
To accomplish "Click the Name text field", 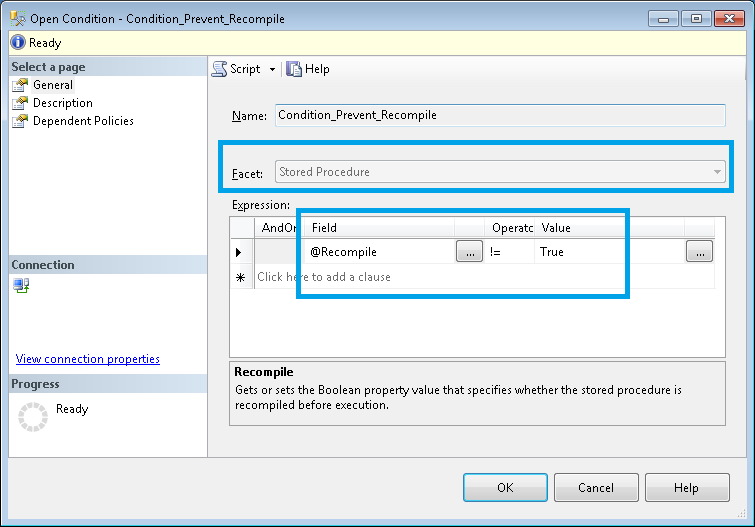I will pyautogui.click(x=499, y=115).
